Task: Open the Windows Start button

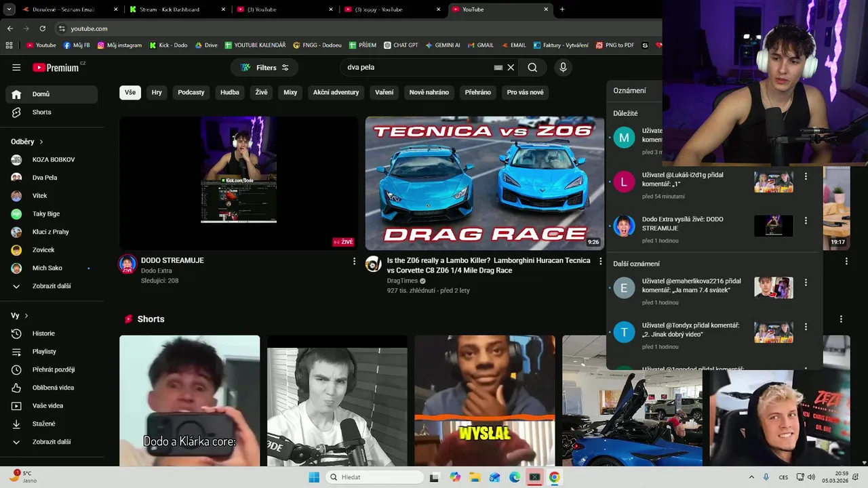Action: (x=314, y=477)
